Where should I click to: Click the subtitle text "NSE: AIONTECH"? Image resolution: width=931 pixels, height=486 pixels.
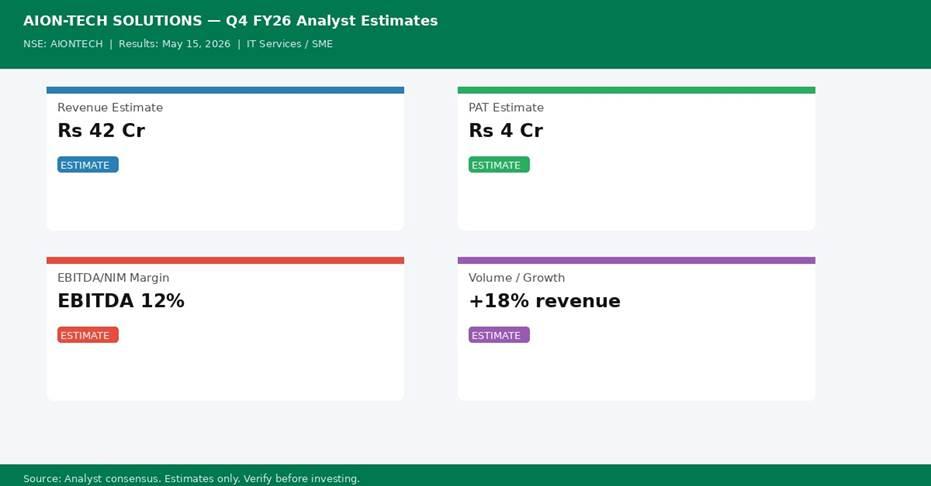click(x=63, y=44)
